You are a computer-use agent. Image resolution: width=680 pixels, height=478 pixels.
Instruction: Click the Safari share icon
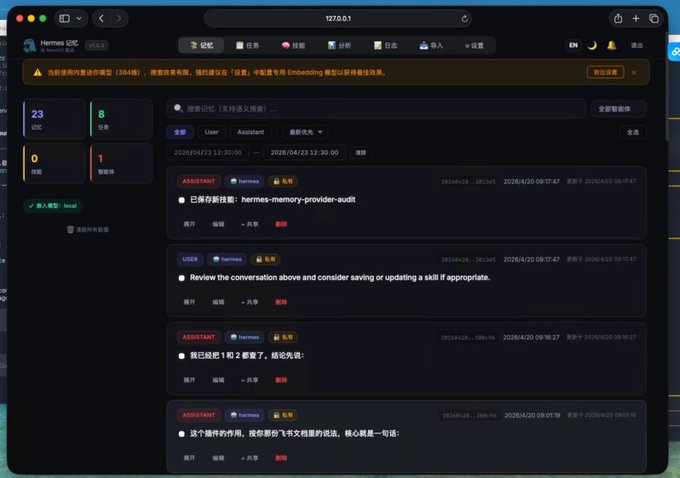click(618, 18)
